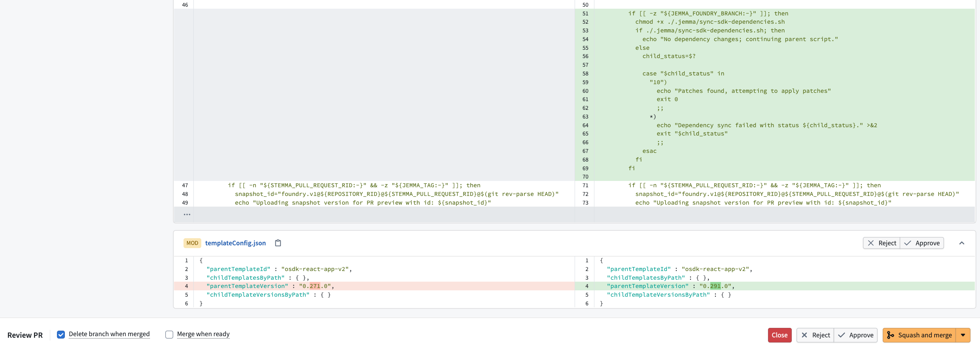980x350 pixels.
Task: Enable the Merge when ready checkbox
Action: tap(169, 335)
